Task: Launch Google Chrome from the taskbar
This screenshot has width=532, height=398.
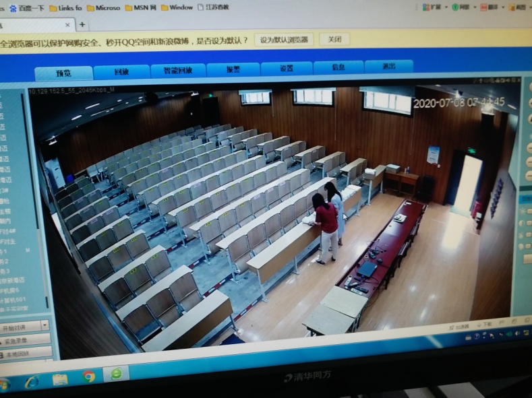Action: tap(88, 376)
